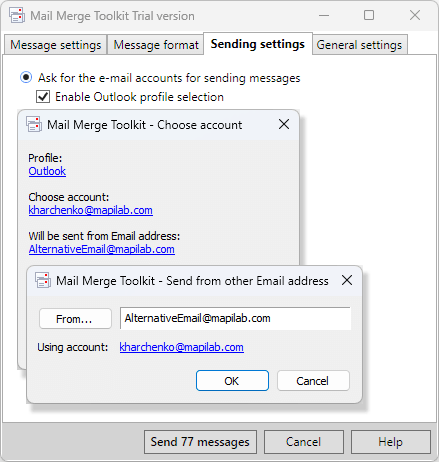The width and height of the screenshot is (439, 462).
Task: Minimize the Mail Merge Toolkit window
Action: point(324,15)
